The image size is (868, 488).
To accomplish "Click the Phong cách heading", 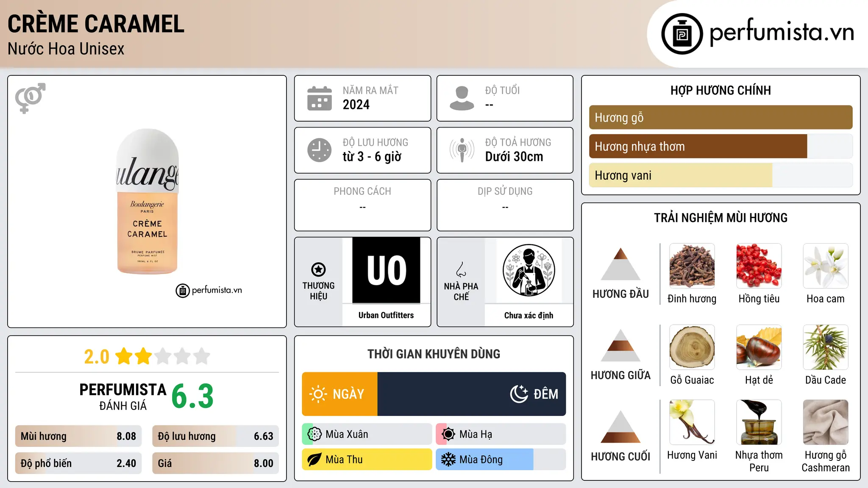I will coord(362,191).
